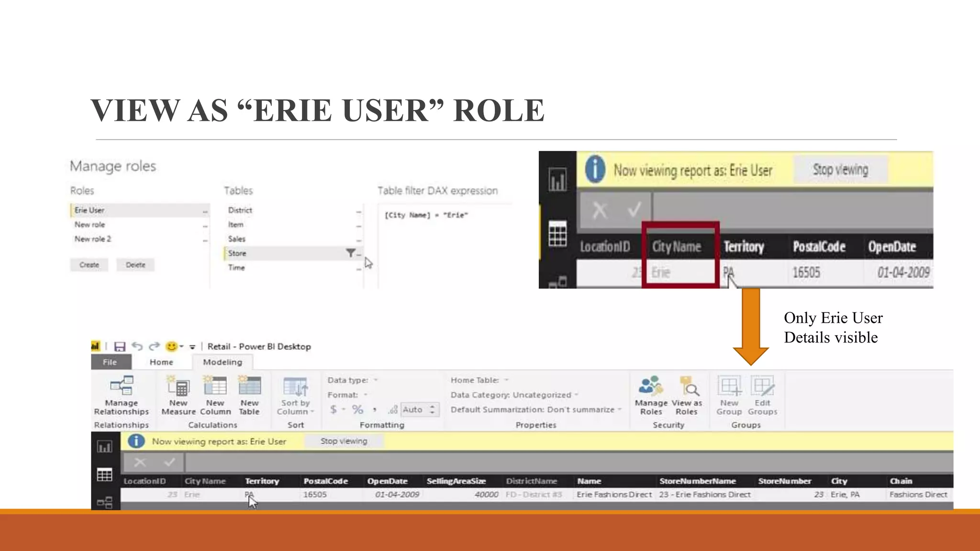
Task: Open Manage Roles in Security group
Action: coord(651,386)
